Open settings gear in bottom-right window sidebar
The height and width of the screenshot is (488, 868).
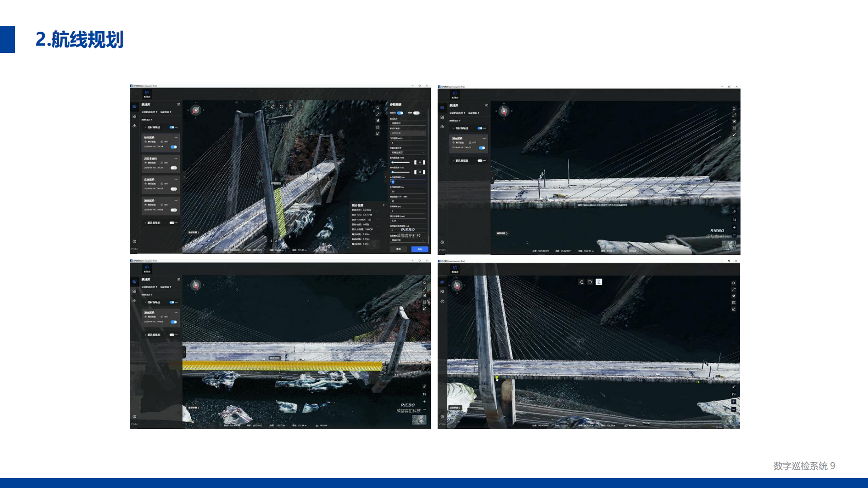point(442,417)
